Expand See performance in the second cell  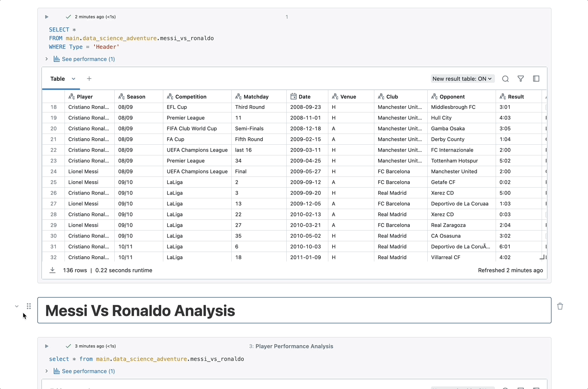pos(46,371)
